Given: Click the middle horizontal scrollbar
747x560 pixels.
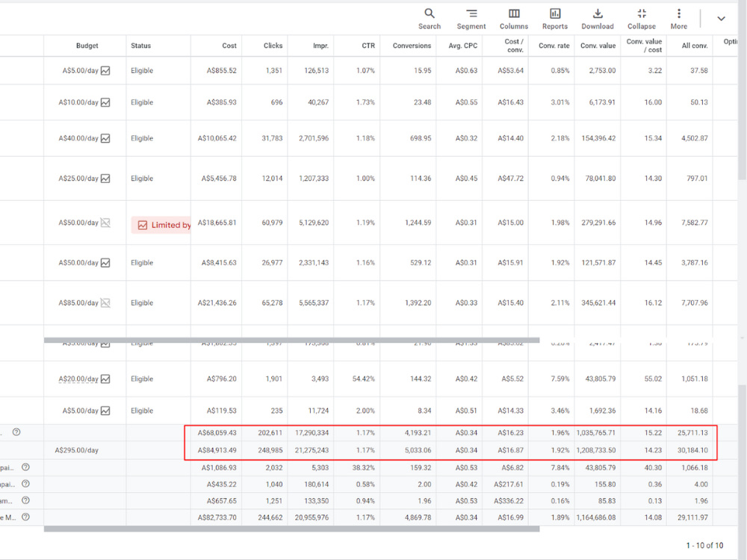Looking at the screenshot, I should (x=291, y=340).
